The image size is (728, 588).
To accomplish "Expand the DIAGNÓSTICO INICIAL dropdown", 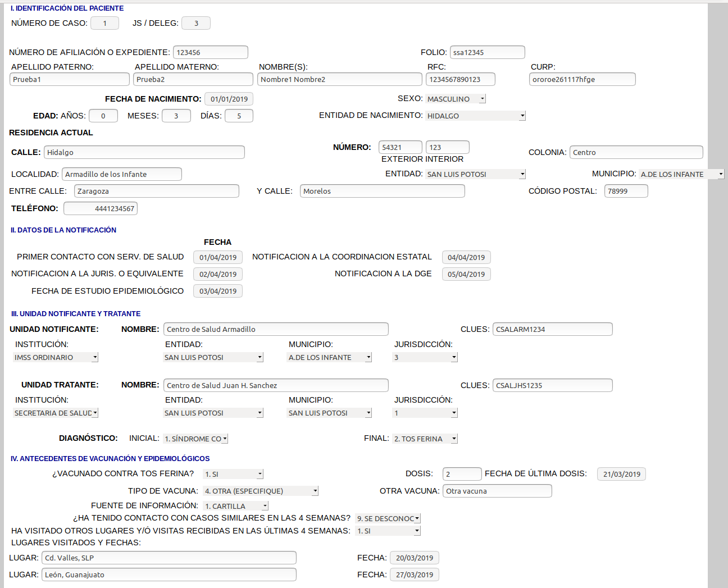I will pos(195,439).
